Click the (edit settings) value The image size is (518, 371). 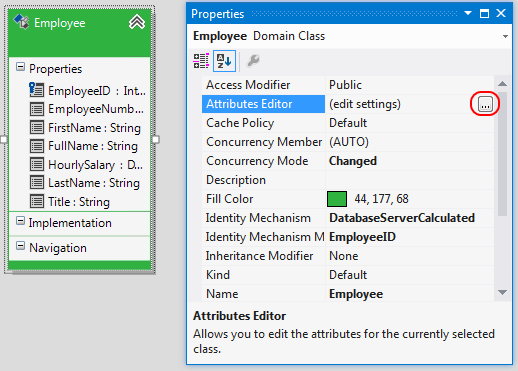point(365,104)
